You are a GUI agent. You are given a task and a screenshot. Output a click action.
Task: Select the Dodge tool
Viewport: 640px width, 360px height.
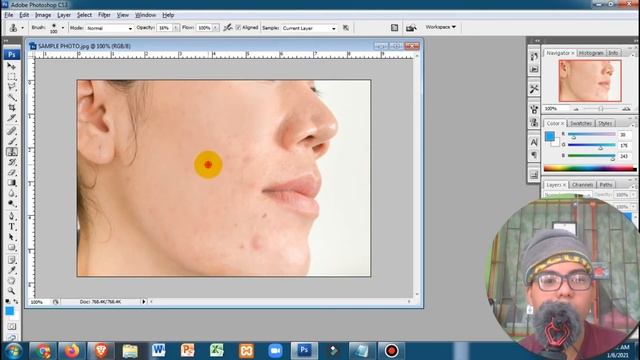pos(11,203)
